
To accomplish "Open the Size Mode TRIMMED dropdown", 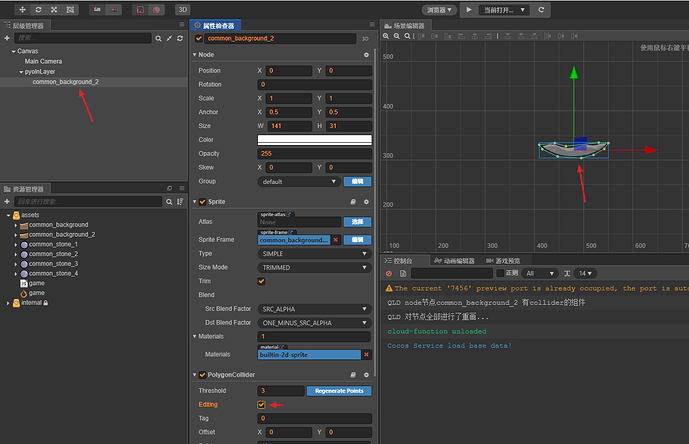I will coord(314,268).
